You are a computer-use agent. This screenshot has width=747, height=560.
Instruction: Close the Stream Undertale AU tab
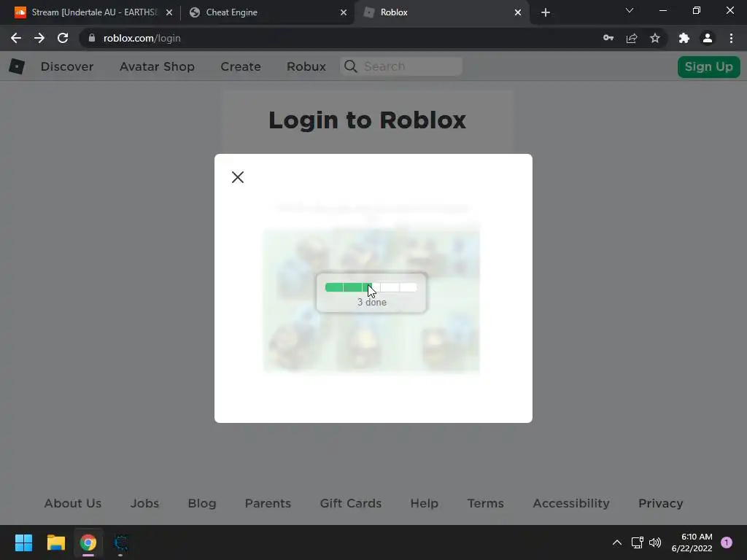[x=169, y=12]
